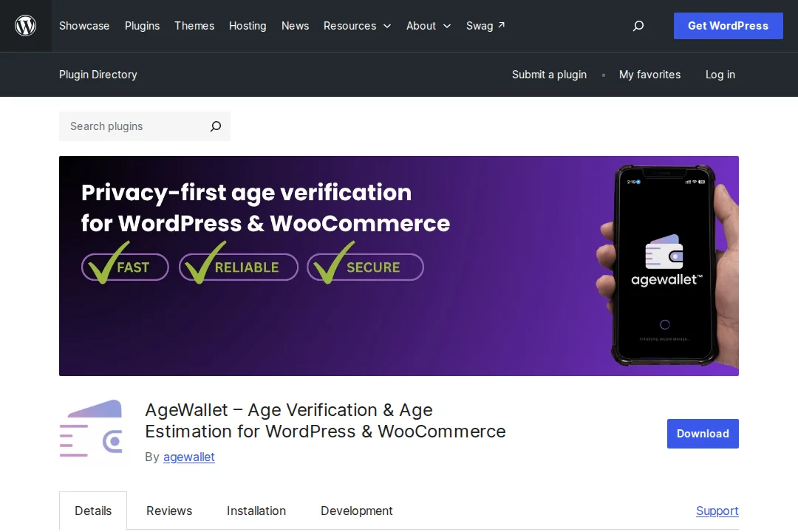Screen dimensions: 798x532
Task: Click the AgeWallet purple banner image
Action: click(x=399, y=266)
